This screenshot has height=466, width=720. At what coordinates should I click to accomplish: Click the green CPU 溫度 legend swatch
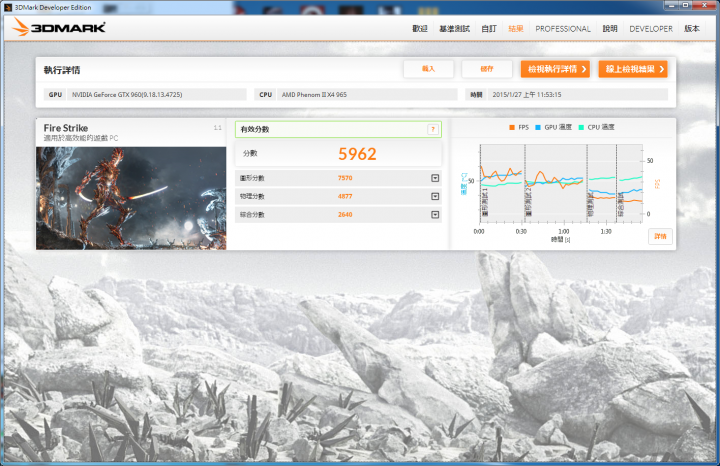point(581,128)
